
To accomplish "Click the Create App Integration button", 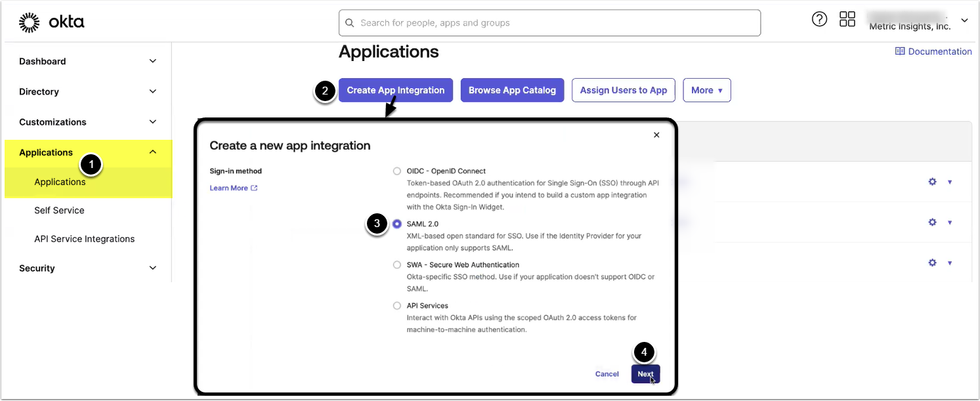I will pyautogui.click(x=396, y=91).
